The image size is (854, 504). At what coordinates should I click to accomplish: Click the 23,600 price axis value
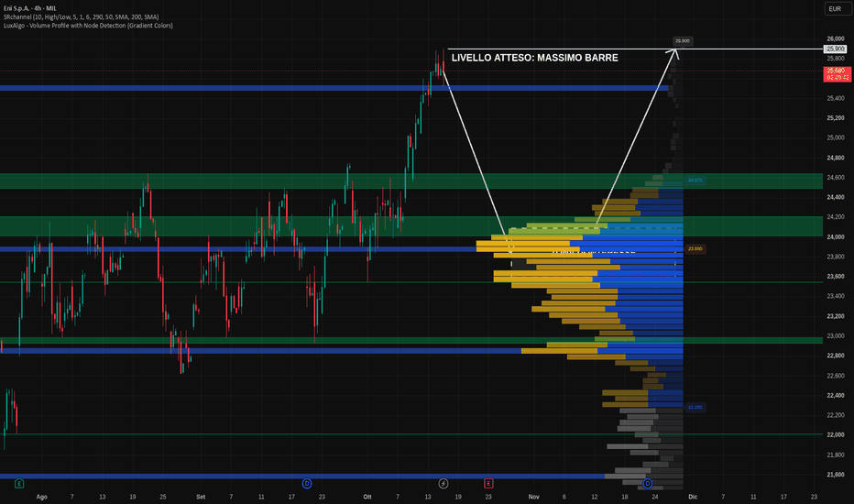836,276
